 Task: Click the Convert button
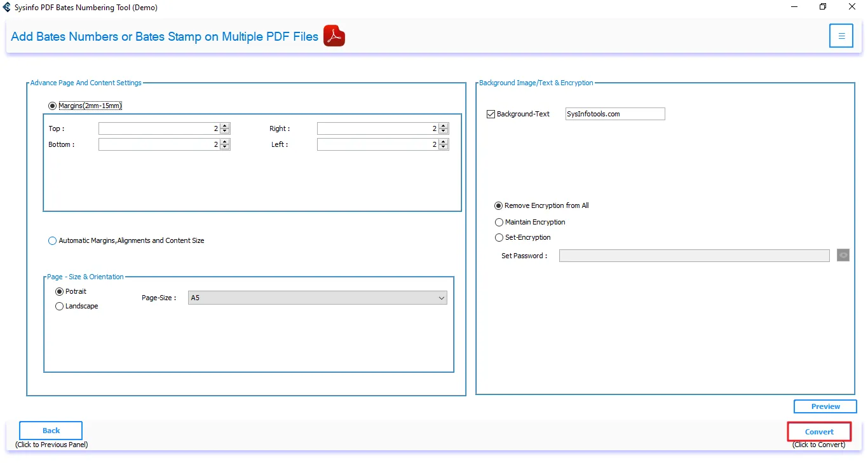[x=819, y=432]
